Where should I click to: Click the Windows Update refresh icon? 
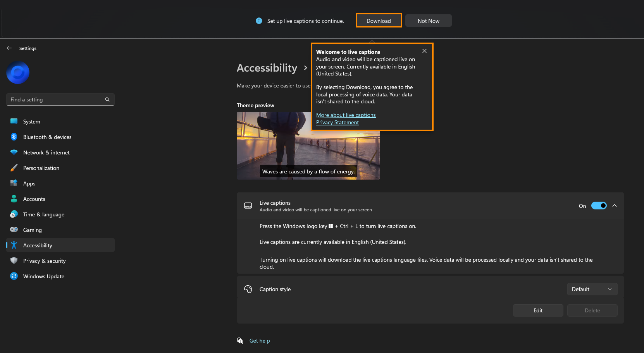pos(14,276)
